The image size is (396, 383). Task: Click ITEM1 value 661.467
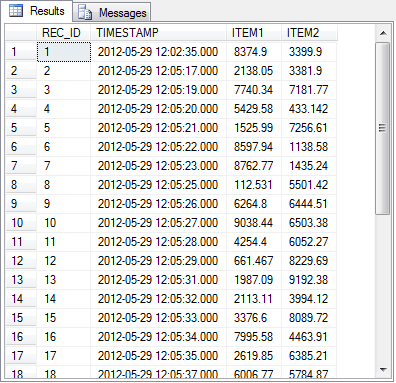(x=253, y=261)
